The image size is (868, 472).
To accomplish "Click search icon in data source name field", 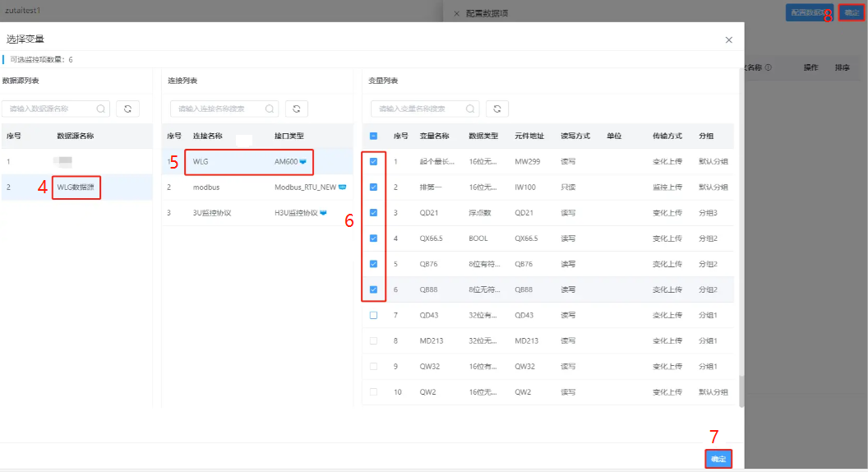I will 101,109.
